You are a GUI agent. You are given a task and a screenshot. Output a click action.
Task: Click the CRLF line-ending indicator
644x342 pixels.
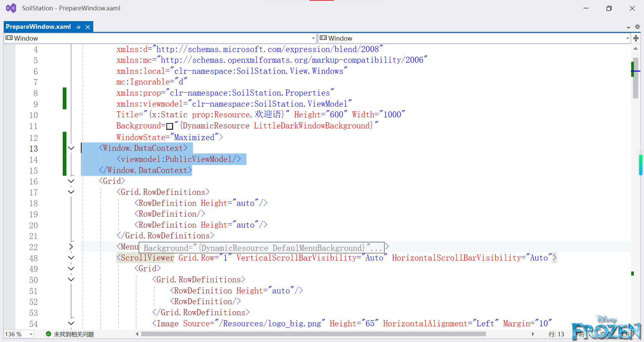point(628,334)
